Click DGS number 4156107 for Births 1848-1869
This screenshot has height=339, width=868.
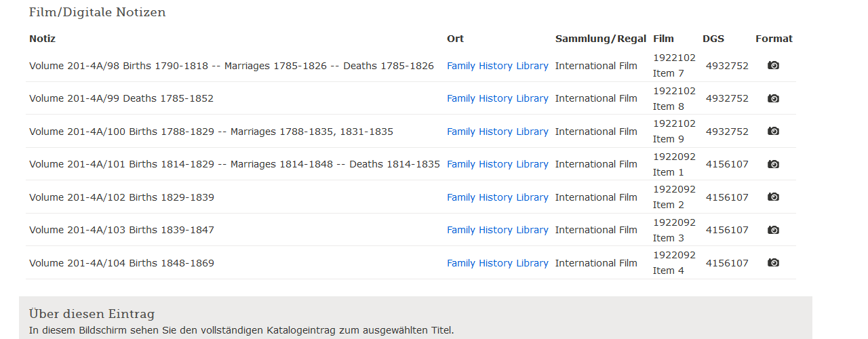coord(727,263)
